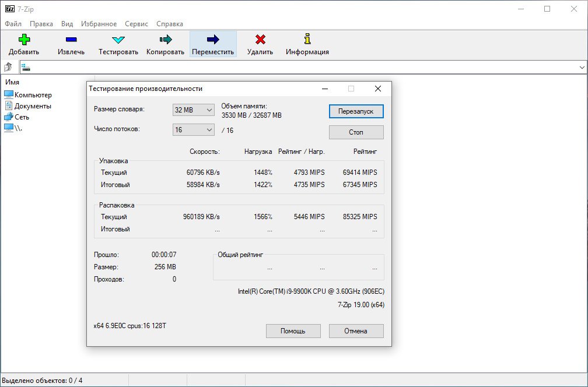The width and height of the screenshot is (588, 387).
Task: Click the 7-Zip application logo icon
Action: (x=10, y=9)
